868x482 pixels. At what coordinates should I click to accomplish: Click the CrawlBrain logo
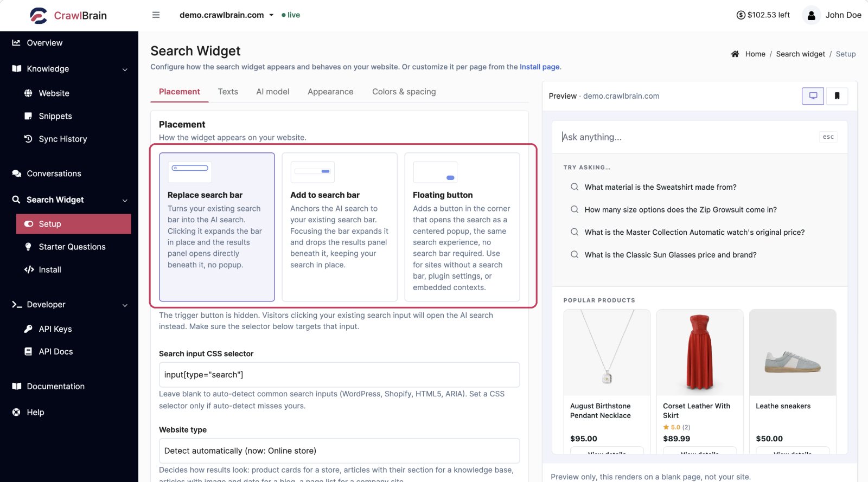pyautogui.click(x=68, y=15)
